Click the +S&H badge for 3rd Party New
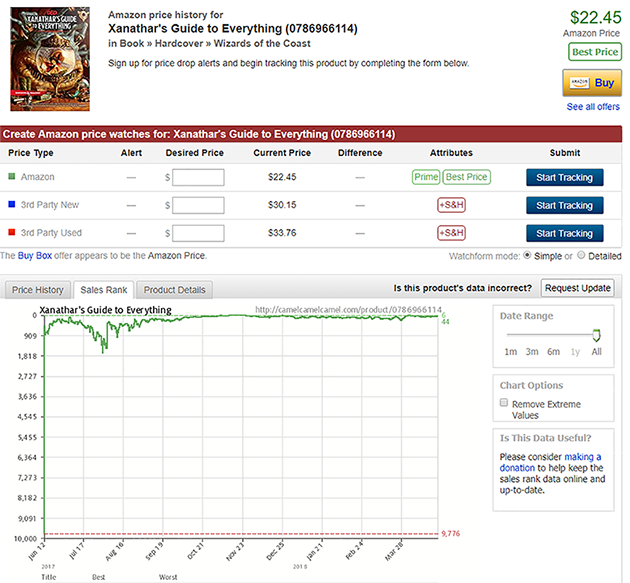The width and height of the screenshot is (630, 583). (451, 205)
